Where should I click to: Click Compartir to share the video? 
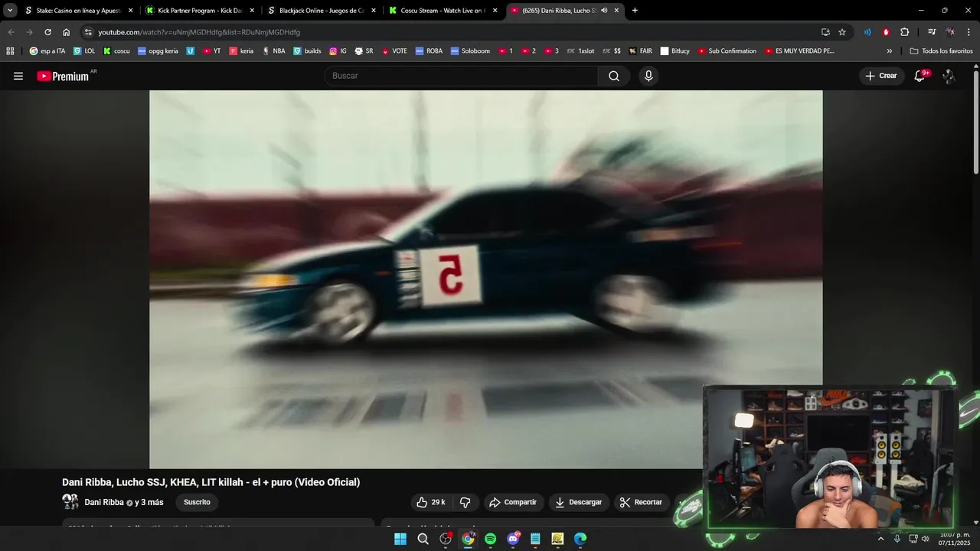(x=514, y=502)
